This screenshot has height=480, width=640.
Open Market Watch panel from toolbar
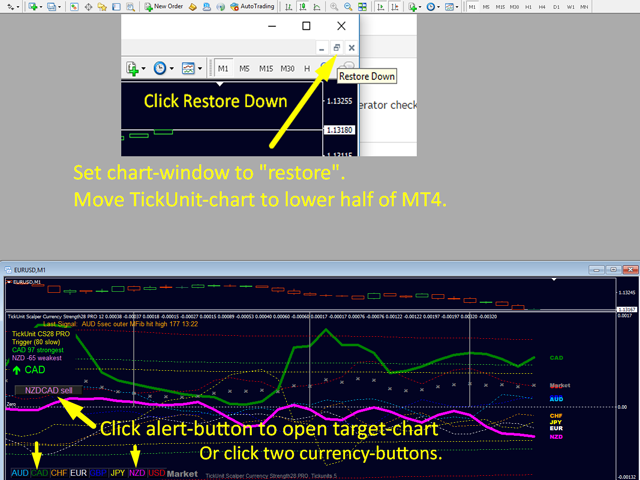[74, 7]
